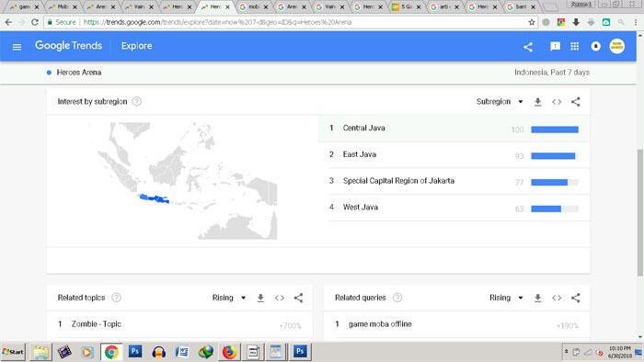Click the Explore header link

pos(136,46)
